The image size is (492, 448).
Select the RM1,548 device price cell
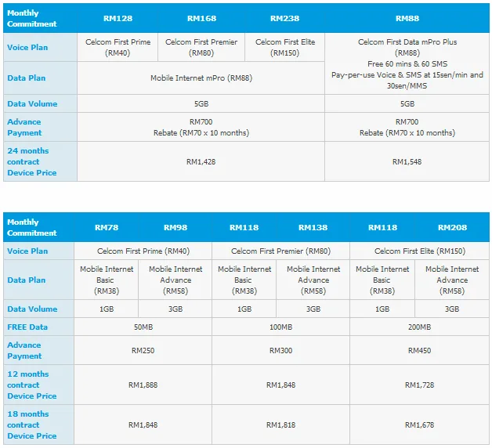pos(407,161)
